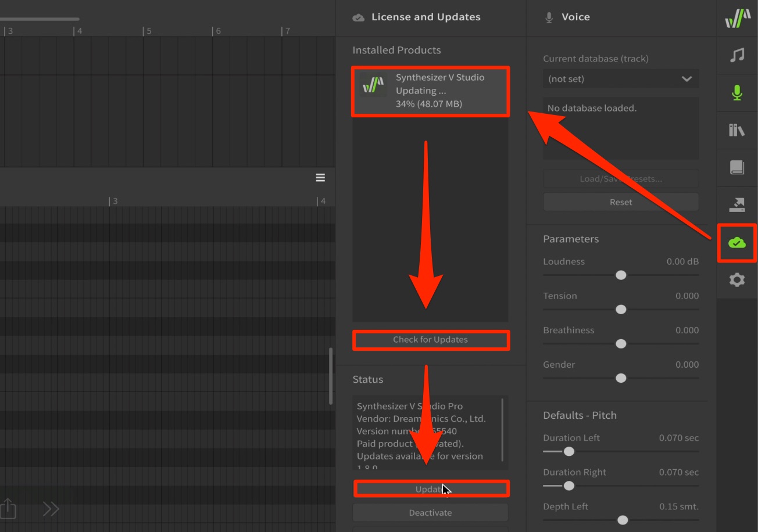Click 'Vendor: Dreamtonics Co., Ltd.' status line
Image resolution: width=758 pixels, height=532 pixels.
click(x=421, y=419)
